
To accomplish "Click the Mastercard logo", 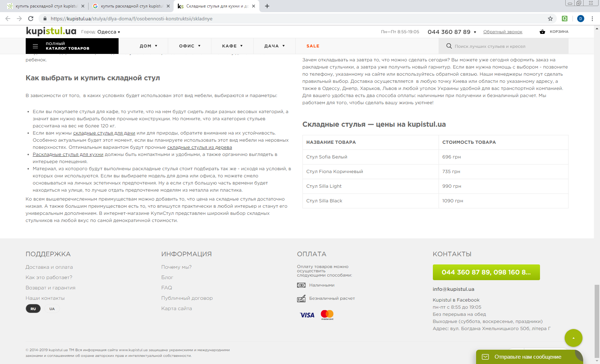I will coord(327,315).
